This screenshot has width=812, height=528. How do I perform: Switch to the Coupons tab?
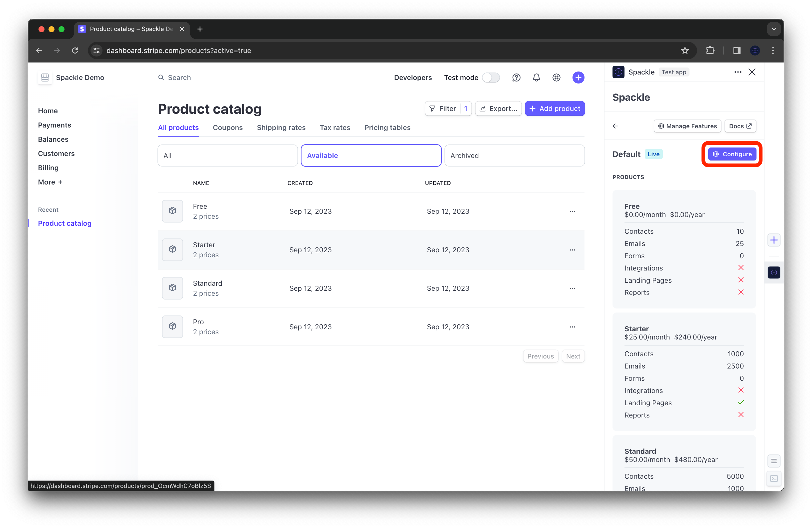[x=228, y=127]
